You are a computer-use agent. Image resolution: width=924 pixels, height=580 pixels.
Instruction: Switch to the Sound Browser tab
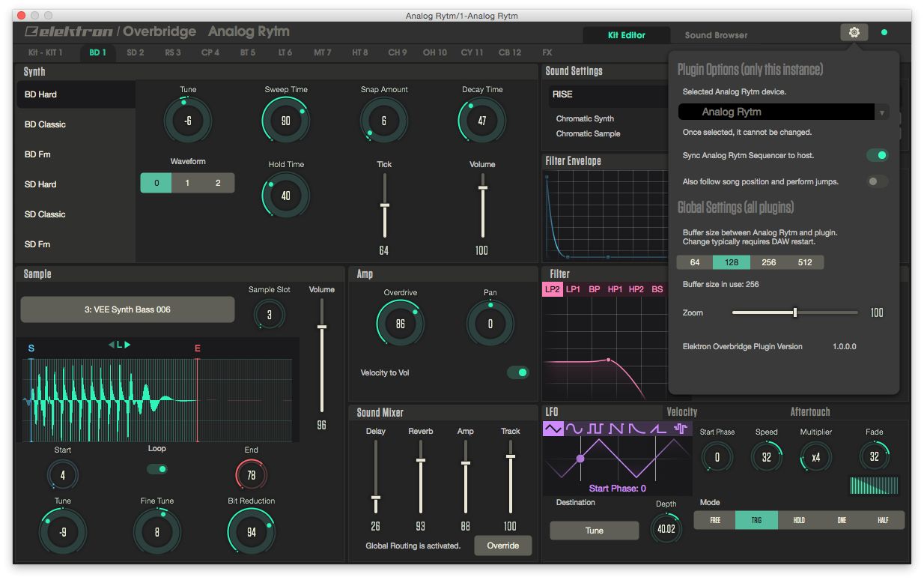point(716,35)
